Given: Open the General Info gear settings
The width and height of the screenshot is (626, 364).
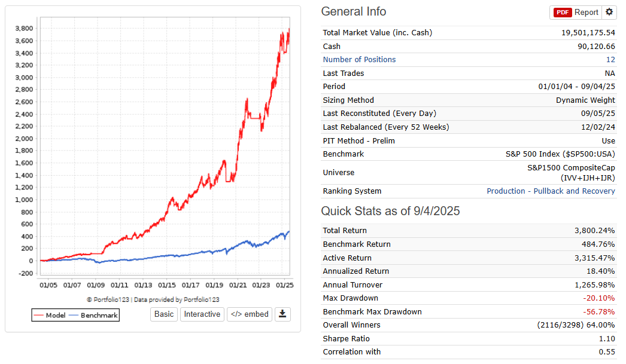Looking at the screenshot, I should coord(609,12).
